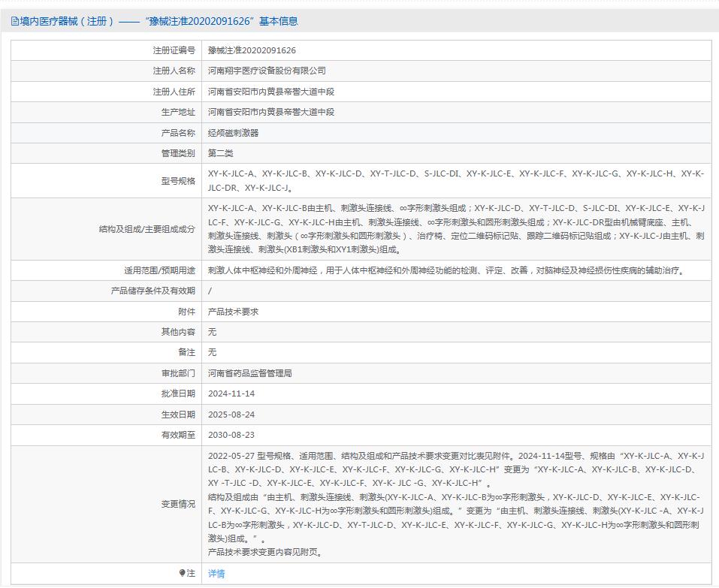Select the 无 value in 其他内容 row
Image resolution: width=719 pixels, height=588 pixels.
coord(212,332)
